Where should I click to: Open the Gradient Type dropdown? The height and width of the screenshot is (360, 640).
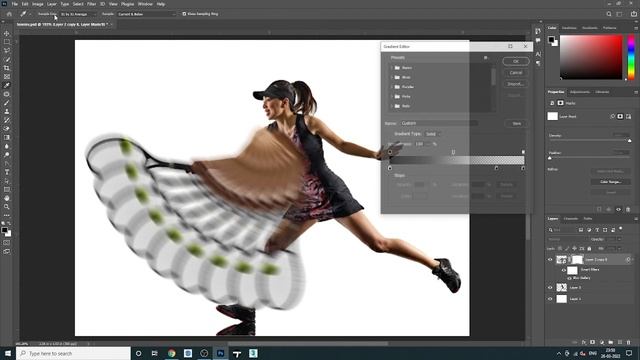433,134
